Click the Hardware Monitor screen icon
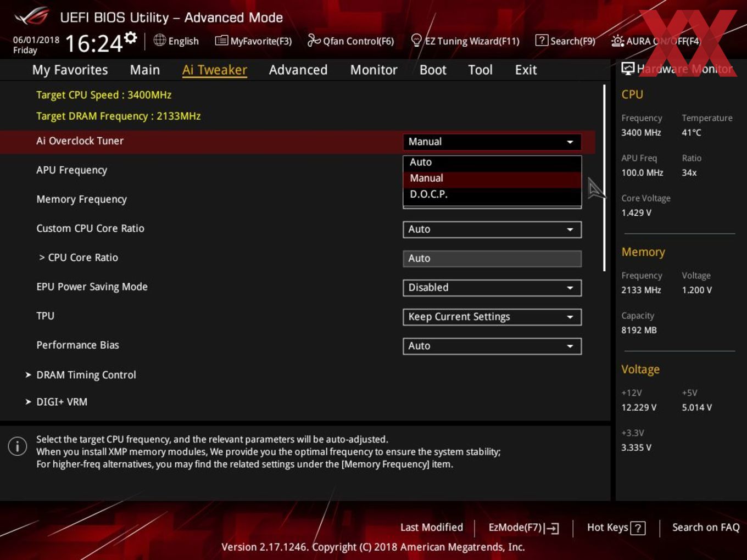Viewport: 747px width, 560px height. click(628, 68)
